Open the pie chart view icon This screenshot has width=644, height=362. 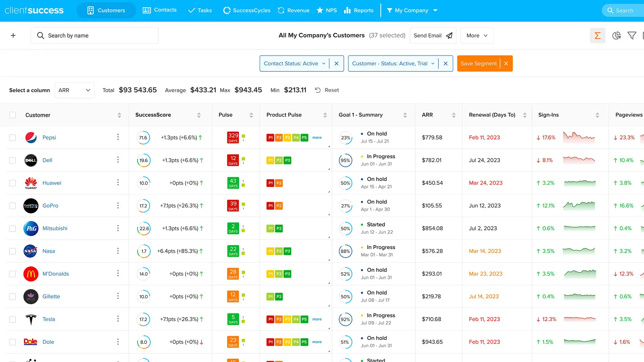coord(616,35)
